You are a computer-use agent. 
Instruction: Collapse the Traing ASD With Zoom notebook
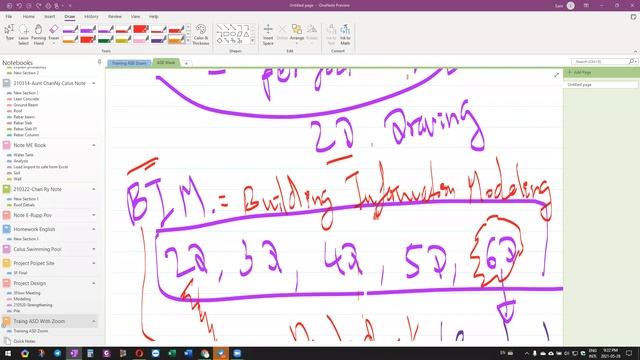(94, 321)
